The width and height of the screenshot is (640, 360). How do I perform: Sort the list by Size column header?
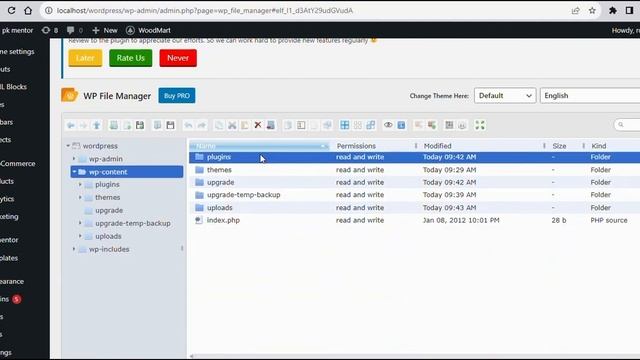(x=559, y=146)
